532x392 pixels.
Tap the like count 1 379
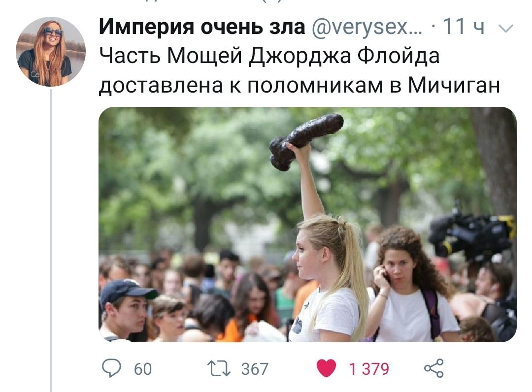point(369,369)
